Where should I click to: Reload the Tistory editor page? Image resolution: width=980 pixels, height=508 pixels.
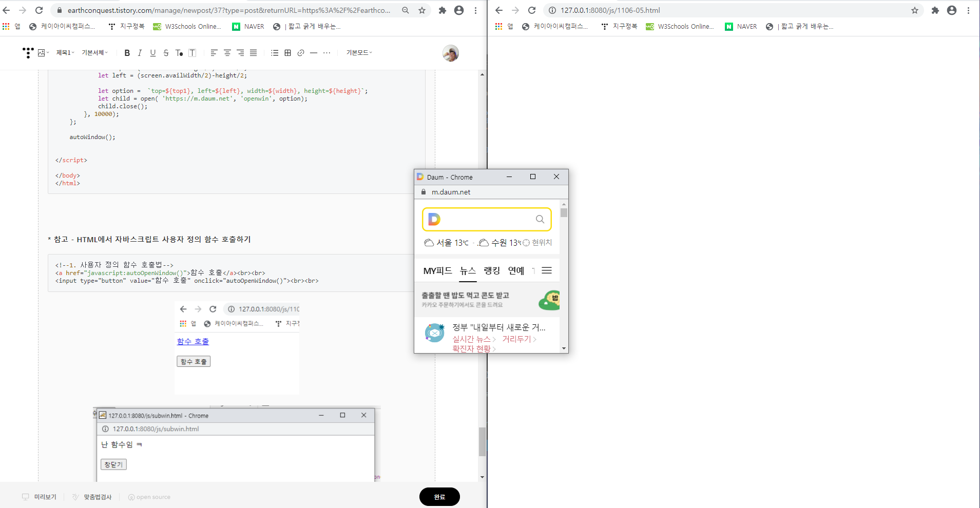coord(39,10)
